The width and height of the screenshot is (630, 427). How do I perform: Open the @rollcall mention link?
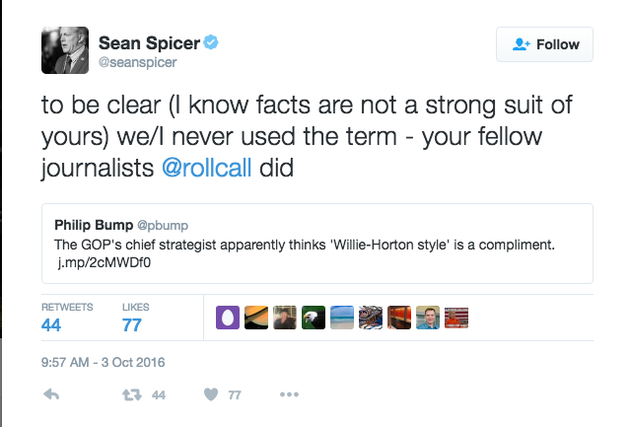(206, 167)
